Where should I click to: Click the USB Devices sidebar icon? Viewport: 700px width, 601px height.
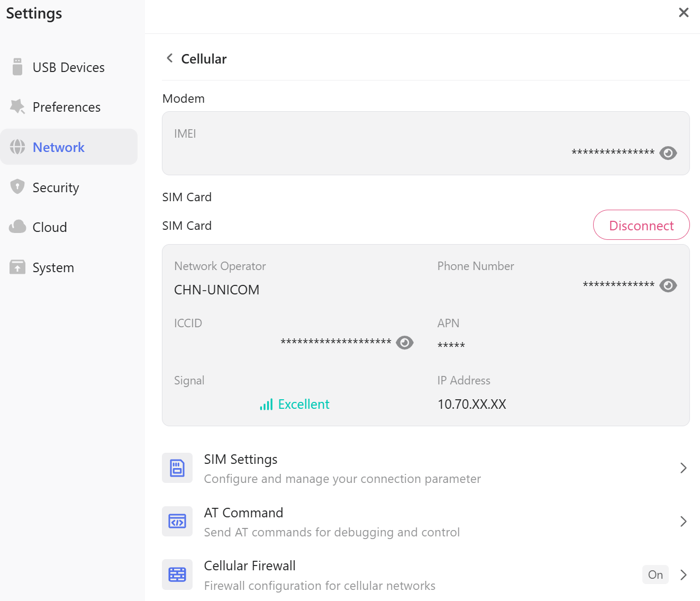pyautogui.click(x=17, y=67)
